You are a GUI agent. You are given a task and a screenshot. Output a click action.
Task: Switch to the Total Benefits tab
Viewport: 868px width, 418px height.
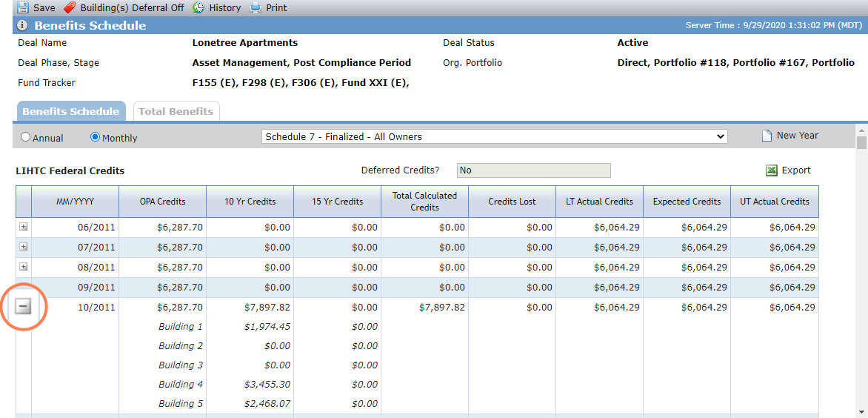click(x=176, y=111)
